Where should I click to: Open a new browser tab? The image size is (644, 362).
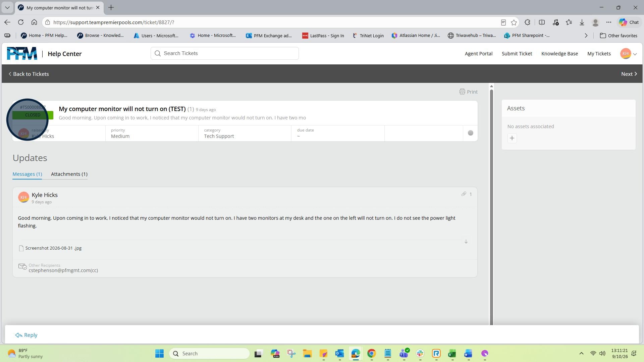[x=111, y=7]
